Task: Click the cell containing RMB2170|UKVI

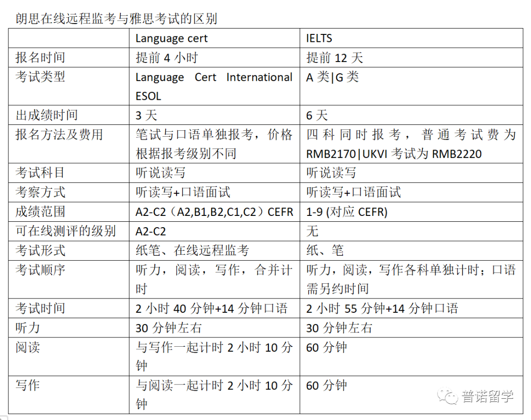Action: (x=411, y=144)
